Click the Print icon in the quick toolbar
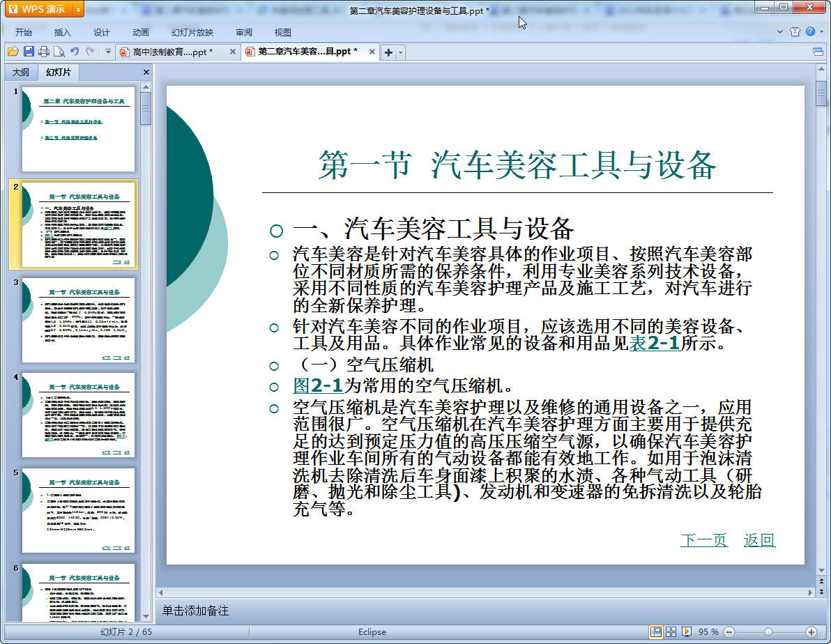The height and width of the screenshot is (644, 831). point(44,52)
